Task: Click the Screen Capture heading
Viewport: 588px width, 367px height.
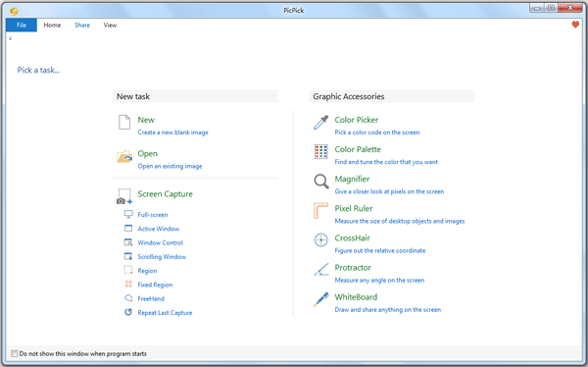Action: click(165, 194)
